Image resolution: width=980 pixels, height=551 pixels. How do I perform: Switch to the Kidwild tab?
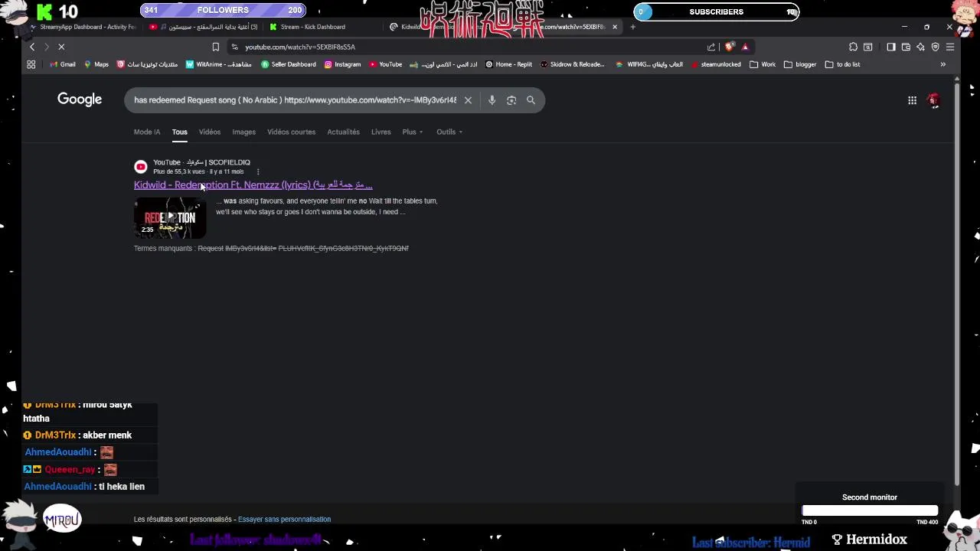tap(412, 27)
